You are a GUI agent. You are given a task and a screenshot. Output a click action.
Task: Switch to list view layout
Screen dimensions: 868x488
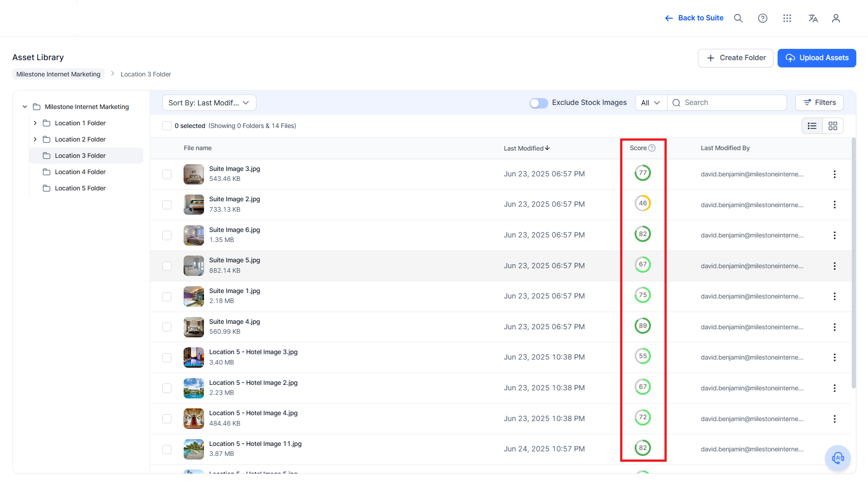(x=812, y=126)
